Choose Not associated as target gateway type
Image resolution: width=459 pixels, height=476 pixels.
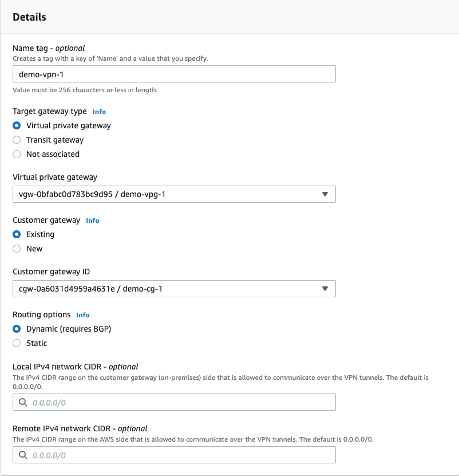pos(17,154)
